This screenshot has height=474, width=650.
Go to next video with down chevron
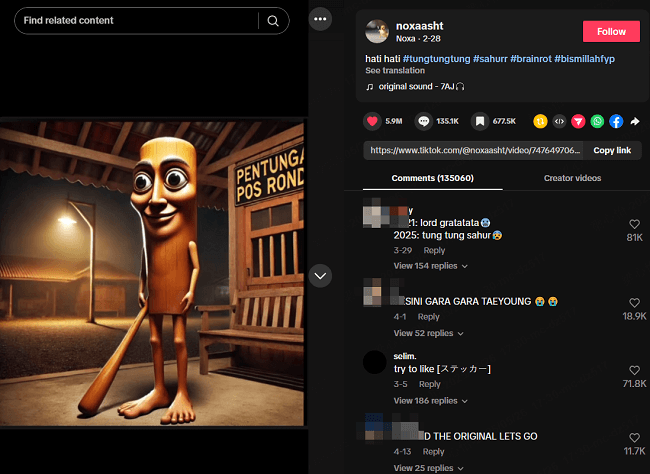[x=320, y=276]
